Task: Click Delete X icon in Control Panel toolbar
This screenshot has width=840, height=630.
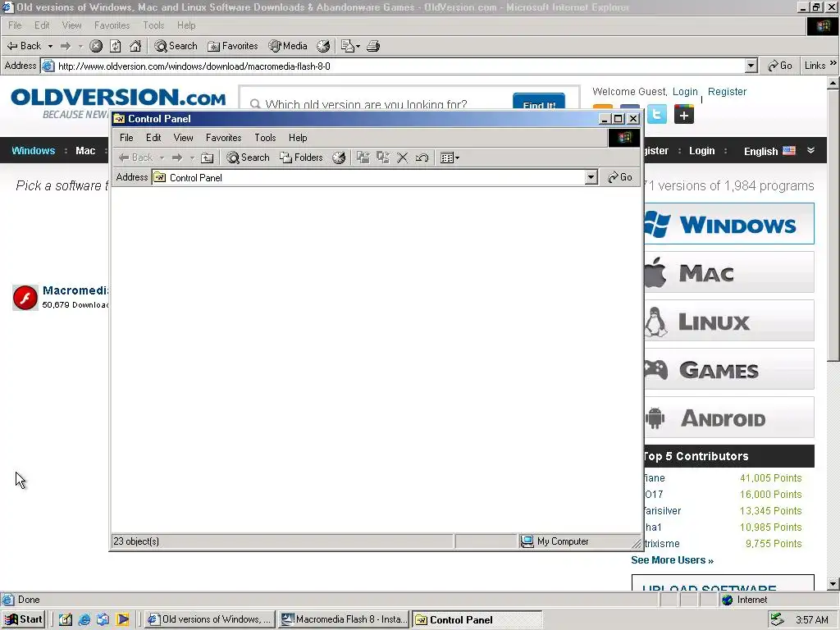Action: 402,157
